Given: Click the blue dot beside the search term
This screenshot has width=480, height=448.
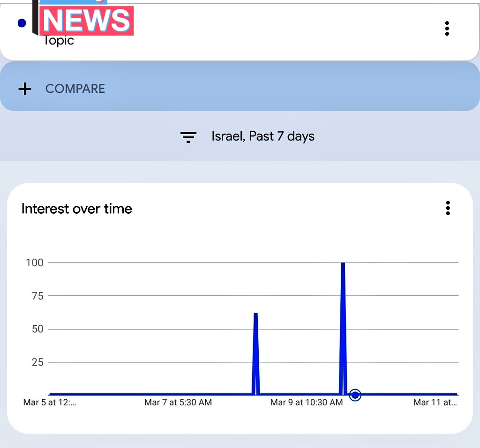Looking at the screenshot, I should coord(22,23).
